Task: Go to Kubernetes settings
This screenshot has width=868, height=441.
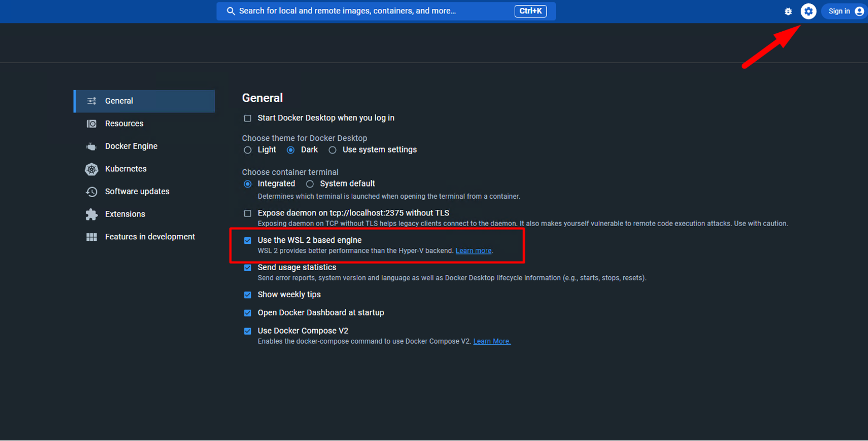Action: pos(144,169)
